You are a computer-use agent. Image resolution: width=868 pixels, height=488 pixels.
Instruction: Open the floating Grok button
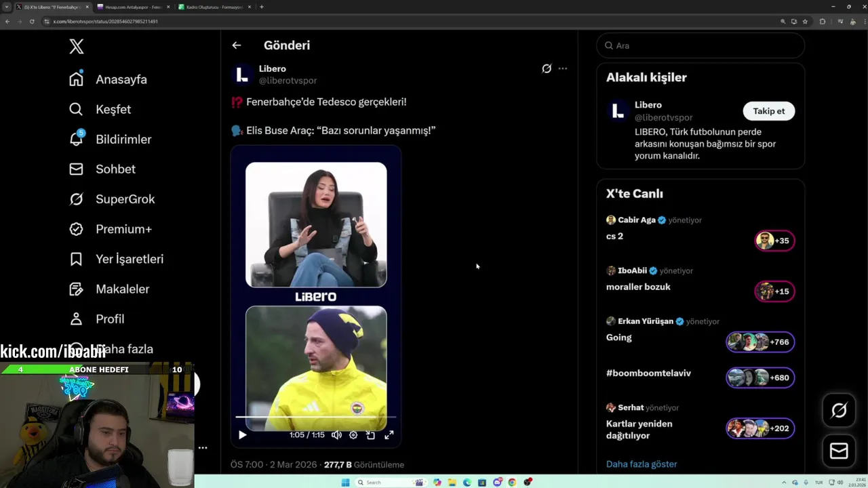pos(839,411)
